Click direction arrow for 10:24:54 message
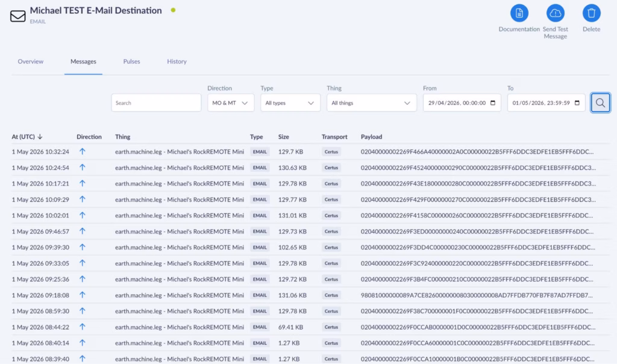Viewport: 617px width, 364px height. coord(82,168)
